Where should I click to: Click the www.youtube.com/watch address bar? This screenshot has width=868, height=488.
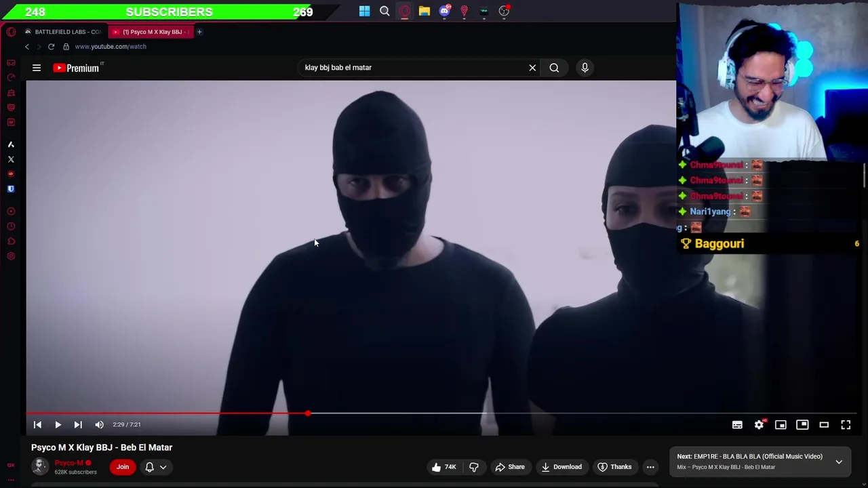(x=111, y=47)
